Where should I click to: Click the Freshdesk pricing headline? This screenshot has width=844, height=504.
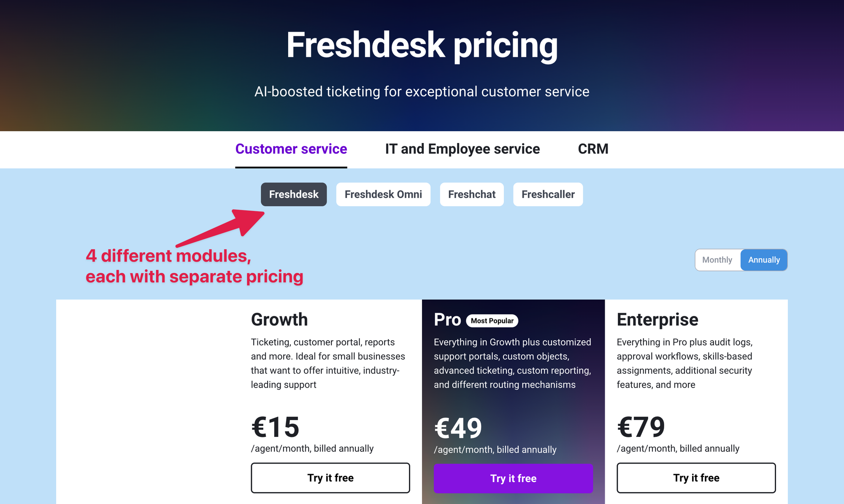point(422,45)
